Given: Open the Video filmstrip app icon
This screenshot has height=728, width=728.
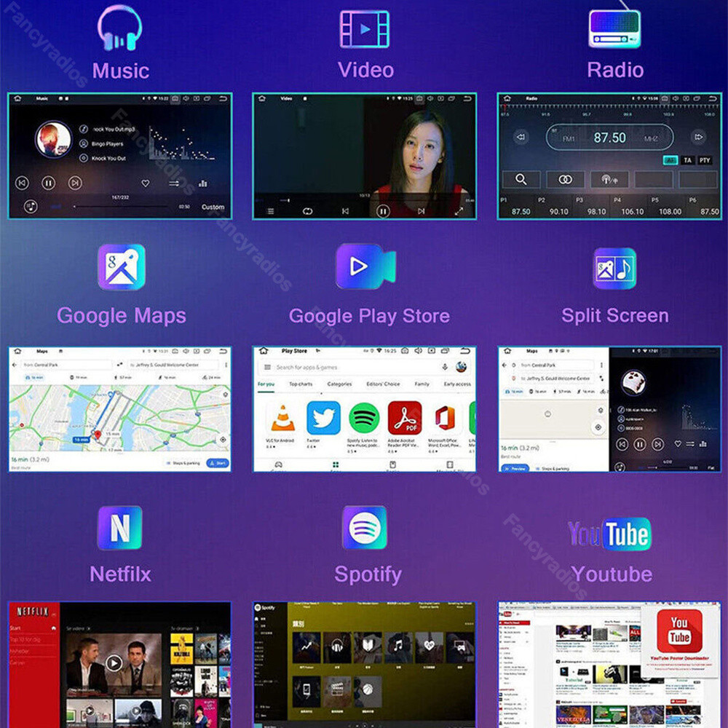Looking at the screenshot, I should click(x=365, y=29).
